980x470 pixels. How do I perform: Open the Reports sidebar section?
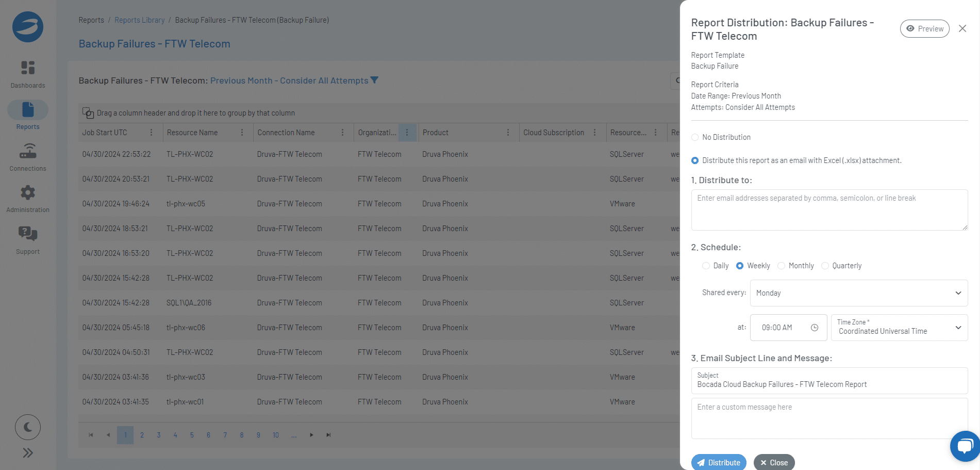click(28, 116)
